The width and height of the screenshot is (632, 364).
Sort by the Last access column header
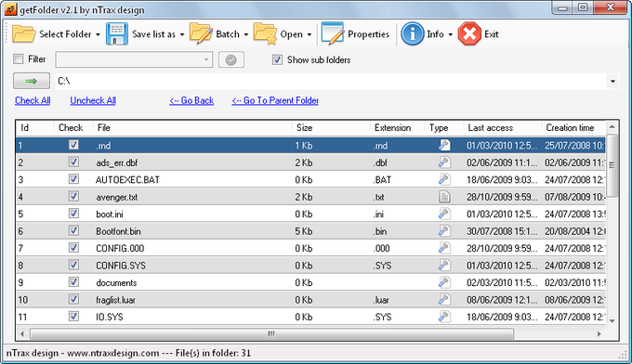tap(503, 127)
